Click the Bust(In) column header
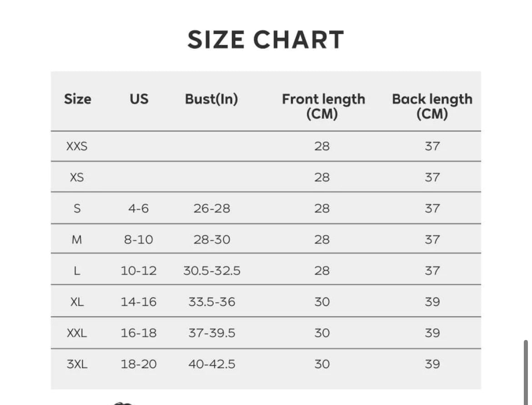 [211, 99]
